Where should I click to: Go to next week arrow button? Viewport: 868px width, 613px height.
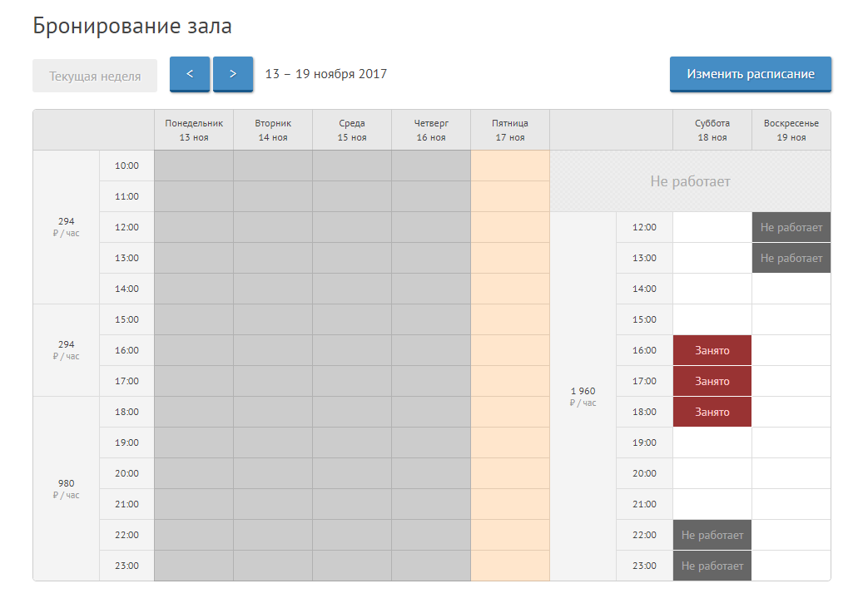233,74
